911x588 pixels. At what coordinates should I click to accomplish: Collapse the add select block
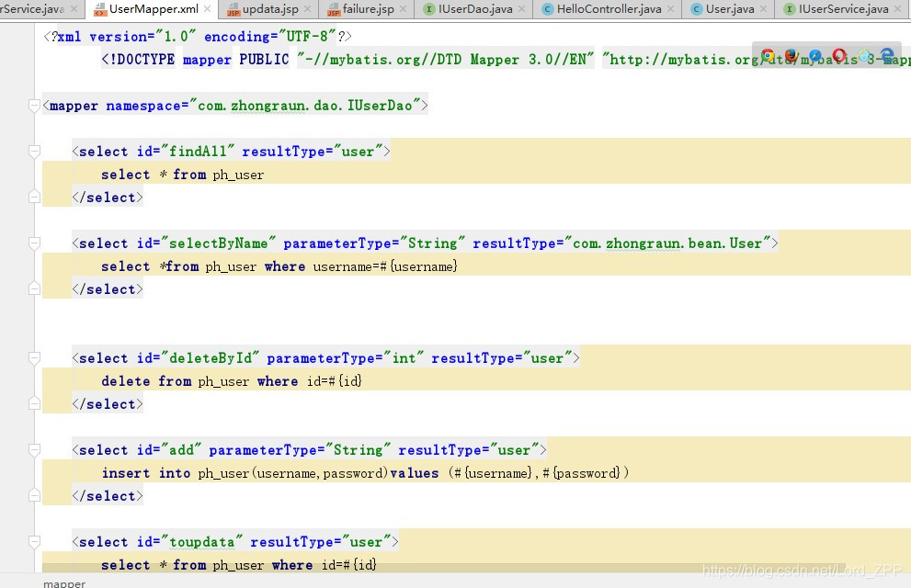tap(34, 450)
